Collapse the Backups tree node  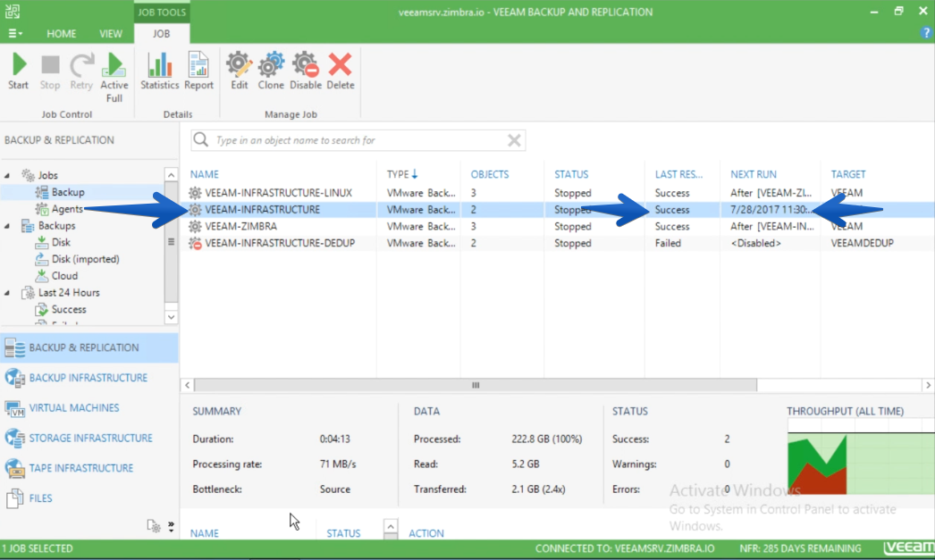coord(7,226)
